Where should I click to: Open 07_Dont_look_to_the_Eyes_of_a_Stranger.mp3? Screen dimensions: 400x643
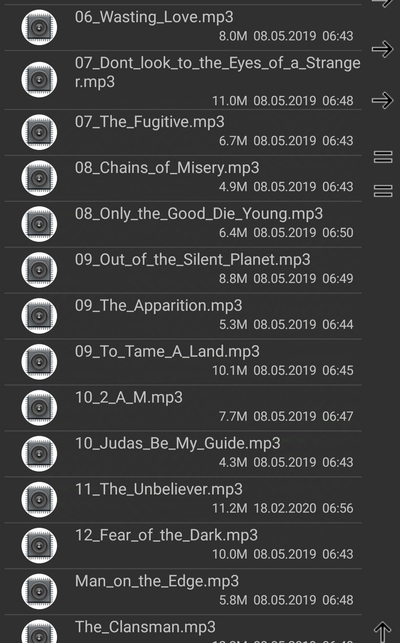pyautogui.click(x=183, y=80)
